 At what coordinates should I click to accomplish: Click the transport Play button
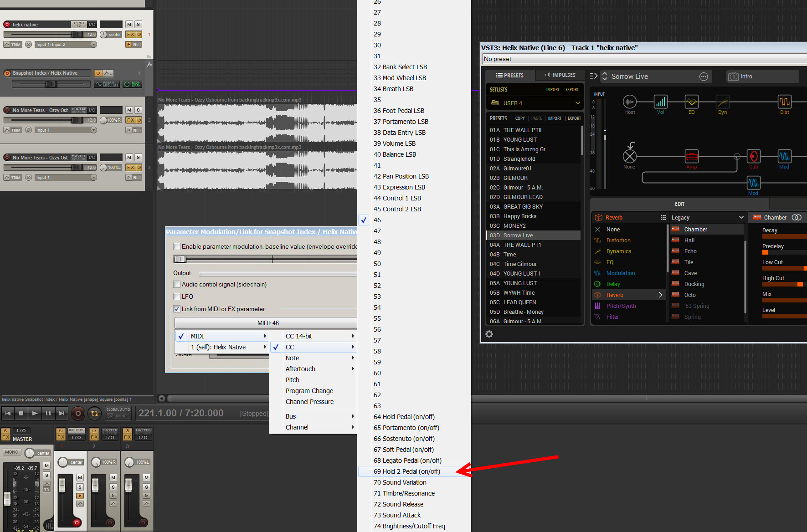35,414
